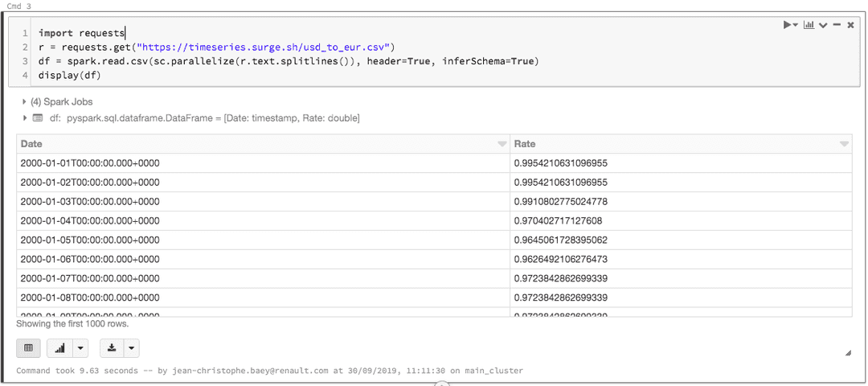Image resolution: width=868 pixels, height=386 pixels.
Task: Sort by the Date column arrow
Action: click(x=502, y=144)
